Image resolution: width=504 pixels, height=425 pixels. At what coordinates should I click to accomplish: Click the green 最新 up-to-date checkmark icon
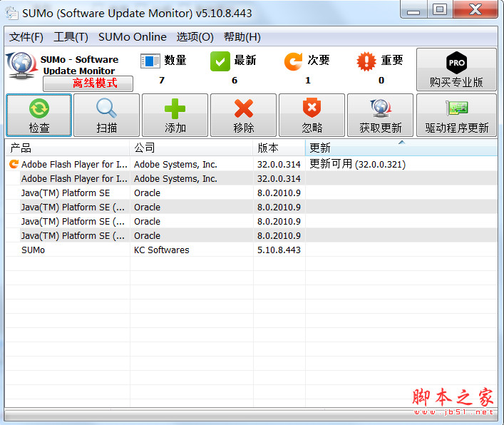pyautogui.click(x=220, y=61)
